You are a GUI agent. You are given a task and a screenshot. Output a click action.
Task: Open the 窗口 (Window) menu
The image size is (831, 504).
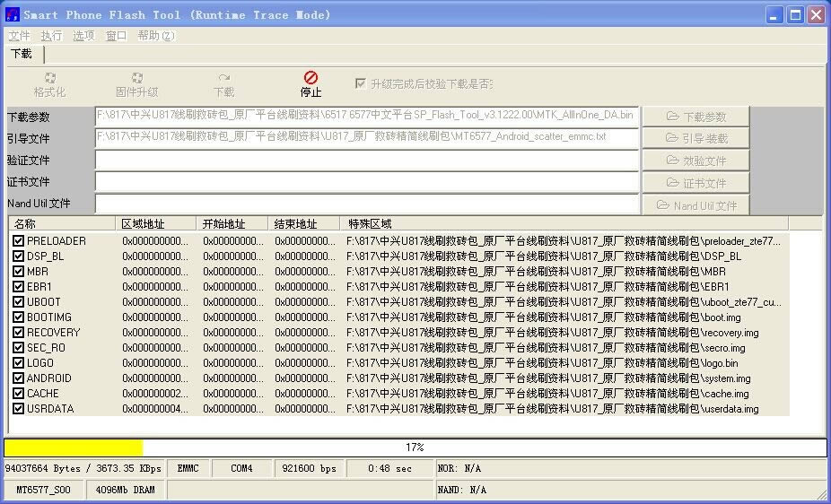116,36
